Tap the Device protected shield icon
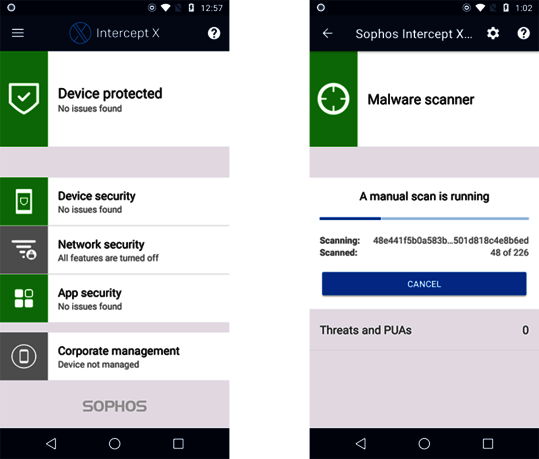 coord(24,99)
